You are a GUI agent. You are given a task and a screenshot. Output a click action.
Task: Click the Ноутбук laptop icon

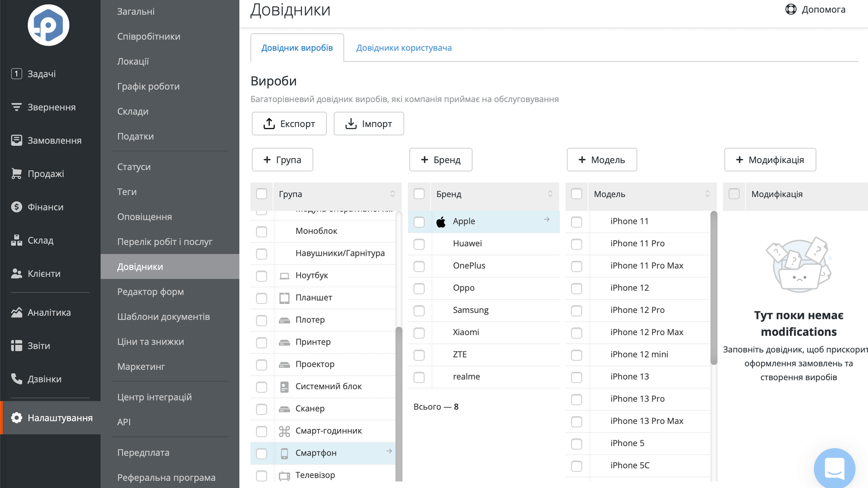pos(284,276)
